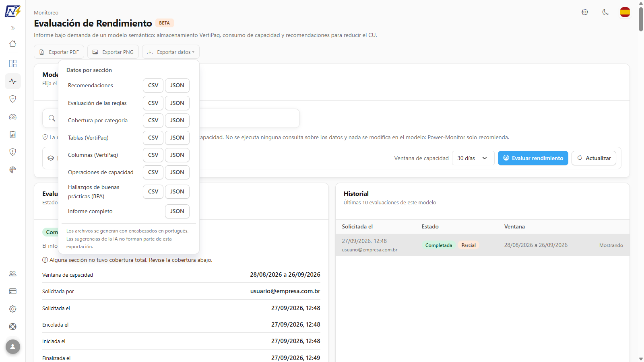644x362 pixels.
Task: Open the home icon in sidebar
Action: point(13,43)
